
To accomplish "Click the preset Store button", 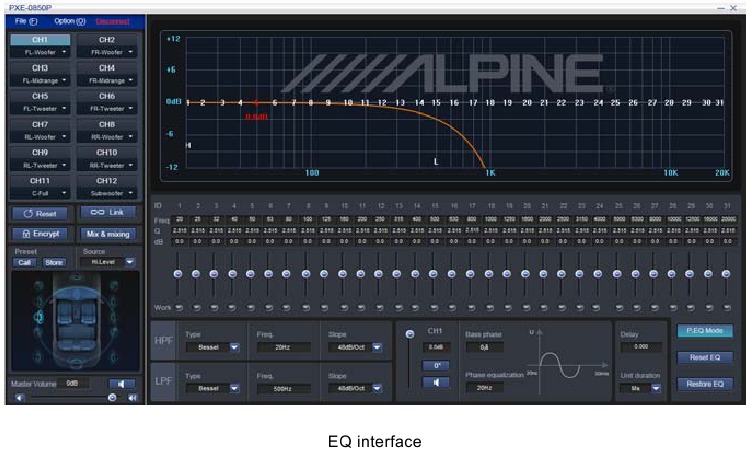I will 54,262.
